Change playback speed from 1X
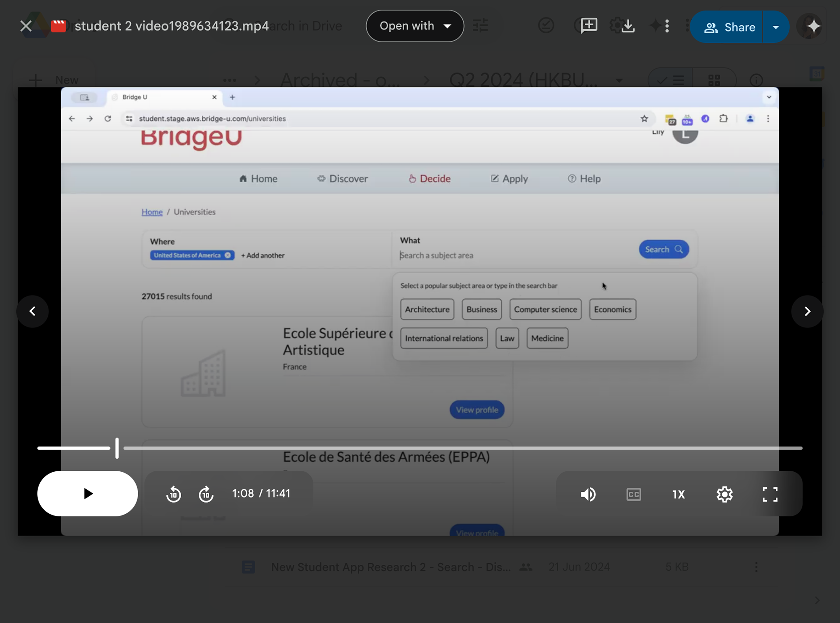The height and width of the screenshot is (623, 840). tap(679, 494)
